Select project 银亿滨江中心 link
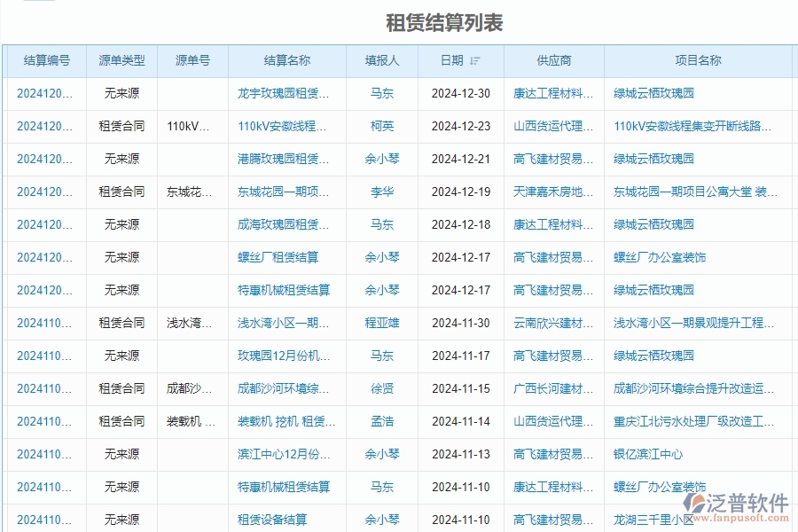 (x=649, y=454)
